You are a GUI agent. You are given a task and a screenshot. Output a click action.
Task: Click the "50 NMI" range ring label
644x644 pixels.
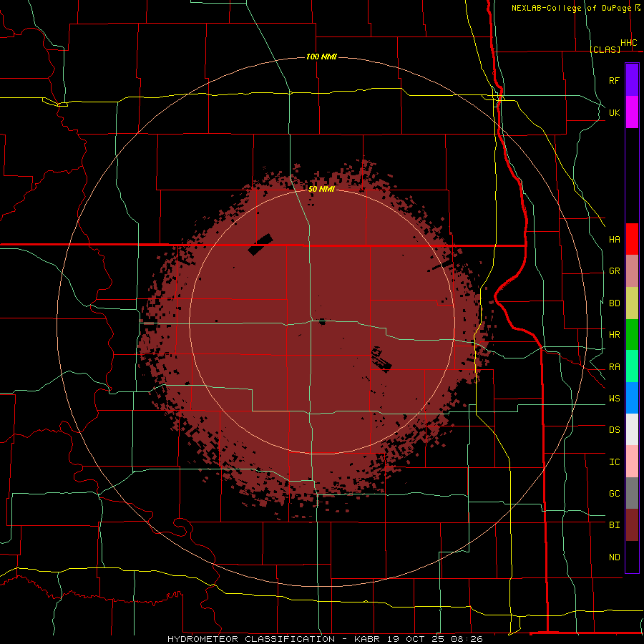click(x=321, y=189)
